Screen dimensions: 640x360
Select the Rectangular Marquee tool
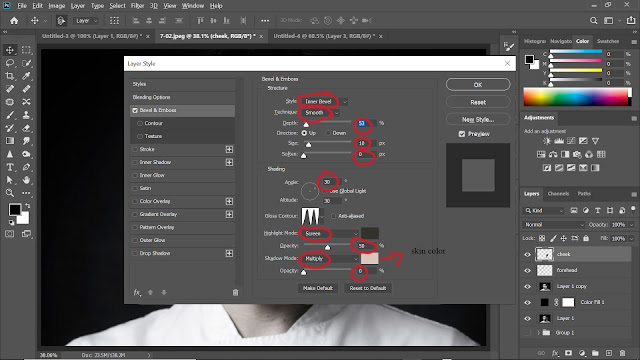pyautogui.click(x=27, y=50)
